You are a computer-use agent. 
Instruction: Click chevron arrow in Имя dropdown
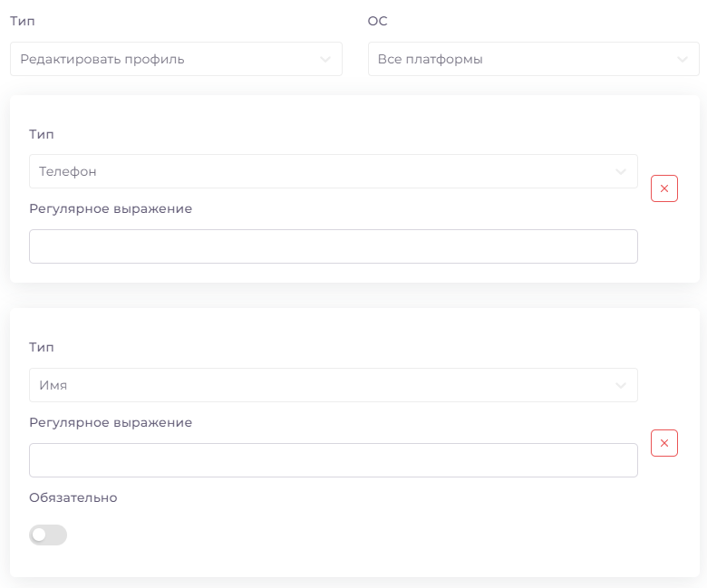click(x=621, y=385)
